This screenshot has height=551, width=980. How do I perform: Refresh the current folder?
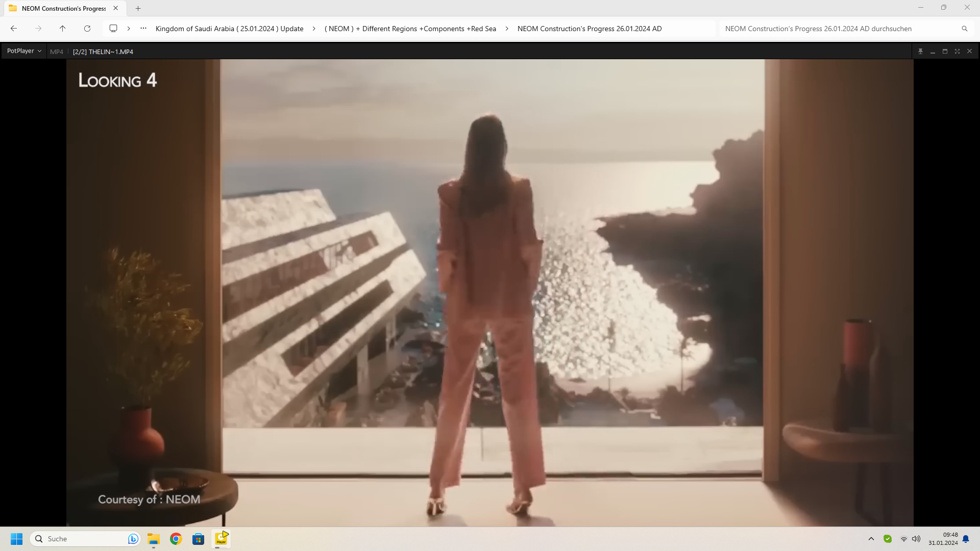click(87, 29)
